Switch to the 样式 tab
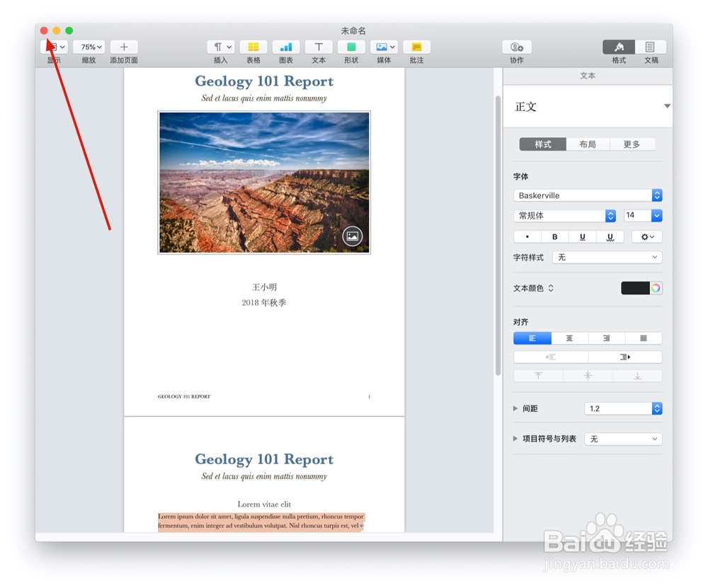Screen dimensions: 708x588 (543, 144)
